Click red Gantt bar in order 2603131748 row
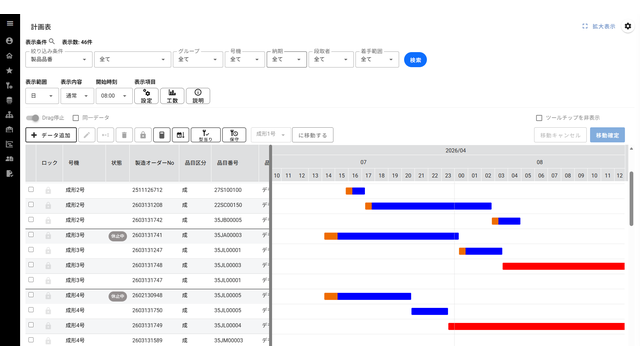Image resolution: width=640 pixels, height=360 pixels. tap(563, 266)
